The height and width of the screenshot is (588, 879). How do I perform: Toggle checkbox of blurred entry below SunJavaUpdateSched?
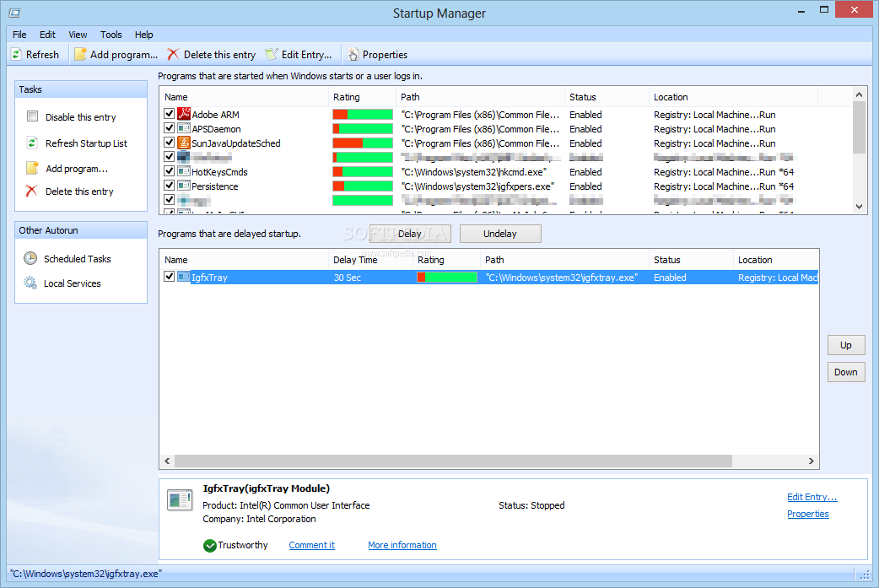pyautogui.click(x=169, y=156)
